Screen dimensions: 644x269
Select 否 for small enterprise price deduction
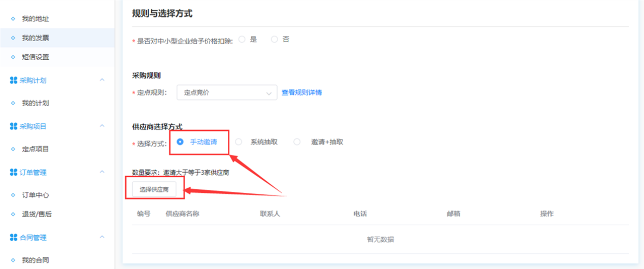coord(275,39)
